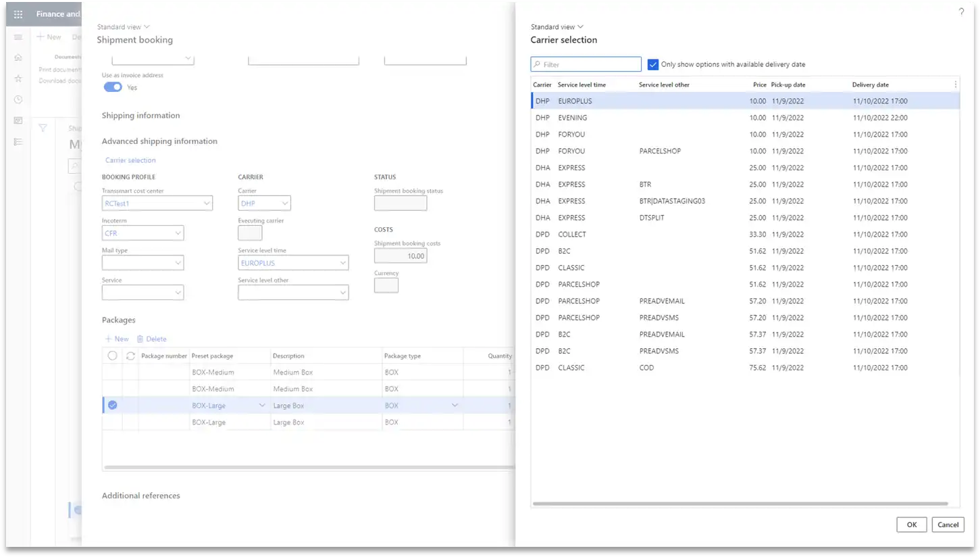Click horizontal scrollbar below packages grid
980x557 pixels.
309,468
